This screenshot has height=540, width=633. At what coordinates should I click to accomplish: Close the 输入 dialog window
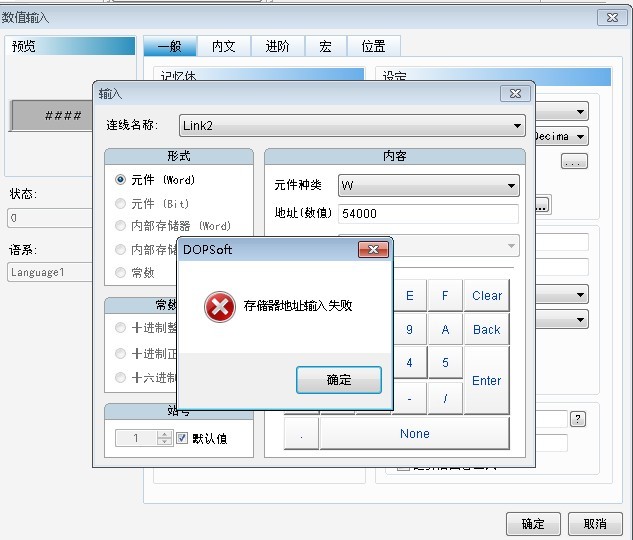point(515,94)
